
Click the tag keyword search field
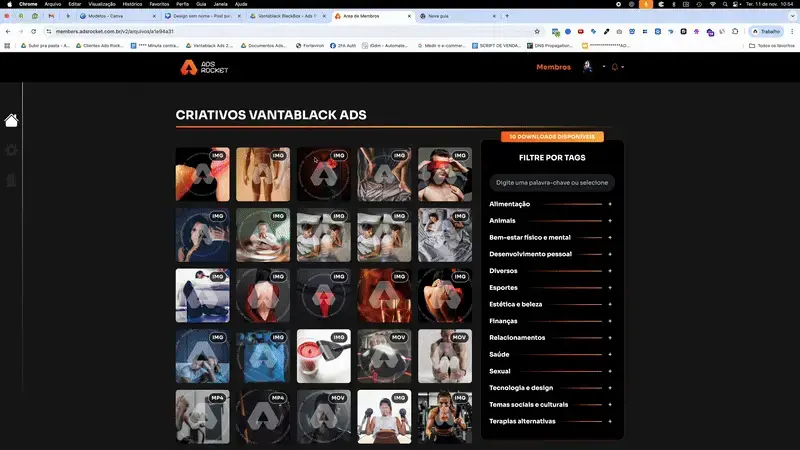[552, 183]
